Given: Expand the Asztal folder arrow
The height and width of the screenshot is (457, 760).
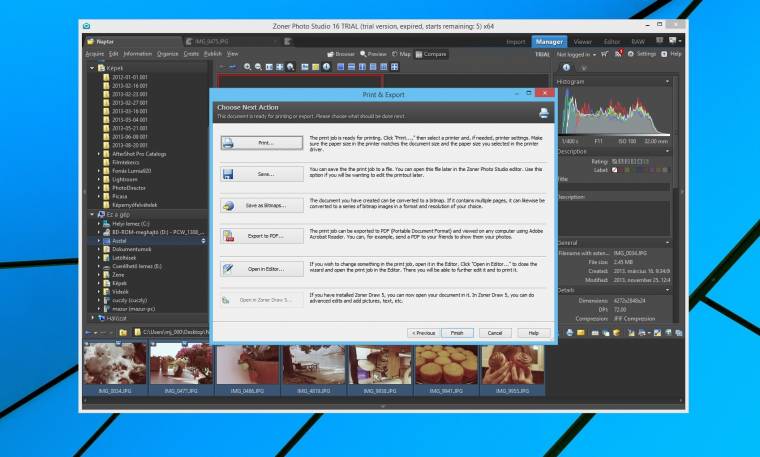Looking at the screenshot, I should [x=99, y=241].
